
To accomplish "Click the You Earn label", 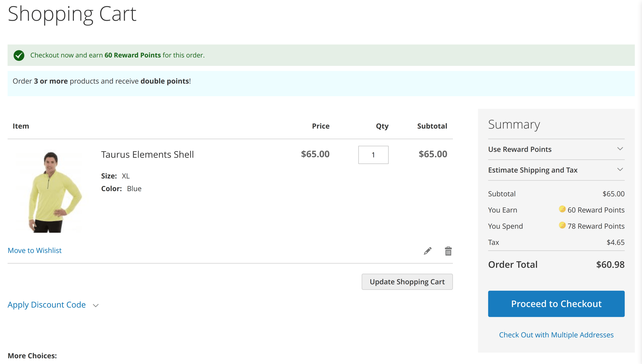I will point(503,210).
